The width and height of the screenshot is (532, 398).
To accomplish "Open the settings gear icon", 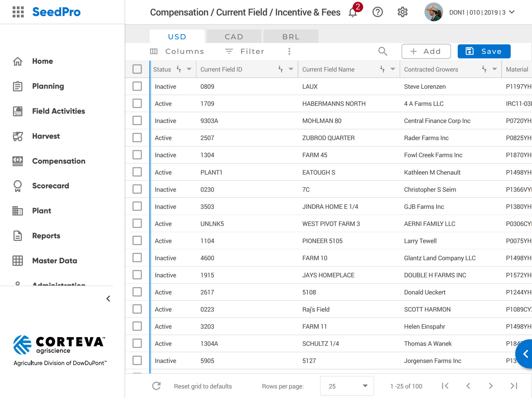I will (402, 12).
